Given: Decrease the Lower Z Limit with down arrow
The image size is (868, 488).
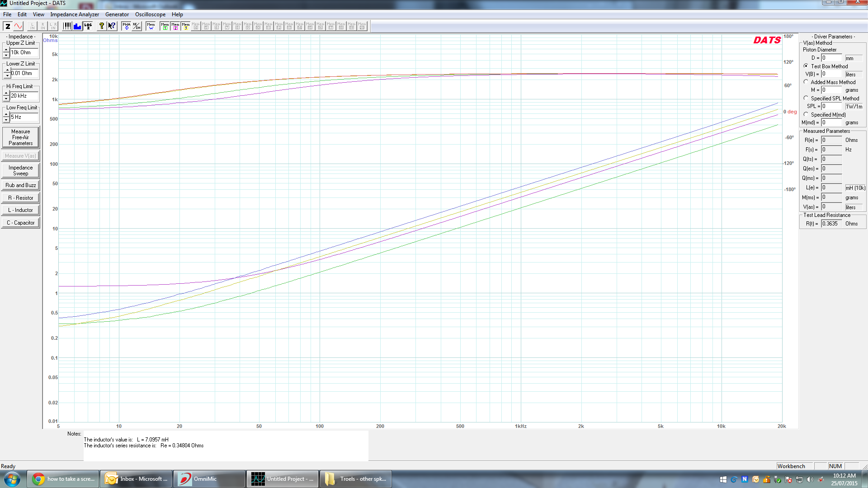Looking at the screenshot, I should tap(6, 76).
